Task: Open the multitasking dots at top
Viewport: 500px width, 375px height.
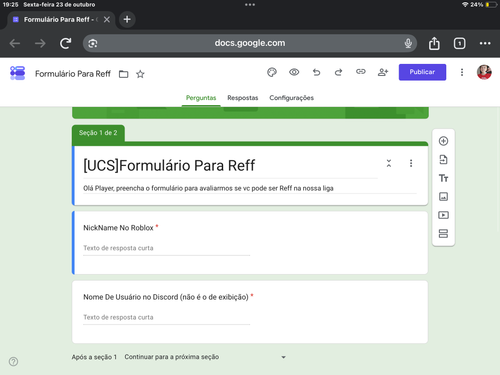Action: coord(250,5)
